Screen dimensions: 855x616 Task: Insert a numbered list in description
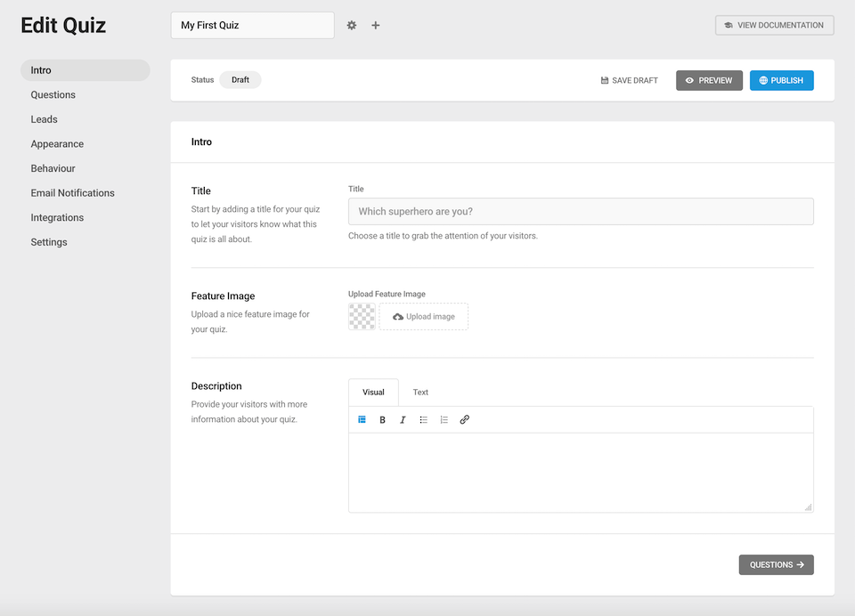click(444, 419)
